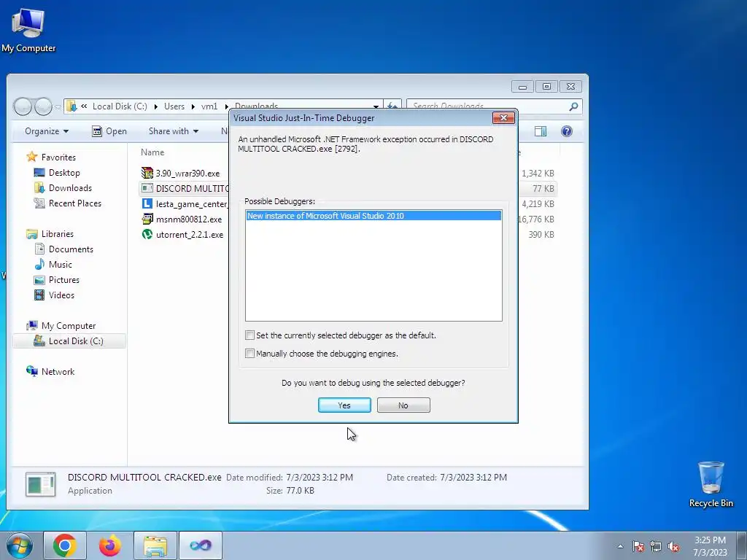Screen dimensions: 747x560
Task: Open the address bar history dropdown
Action: (376, 106)
